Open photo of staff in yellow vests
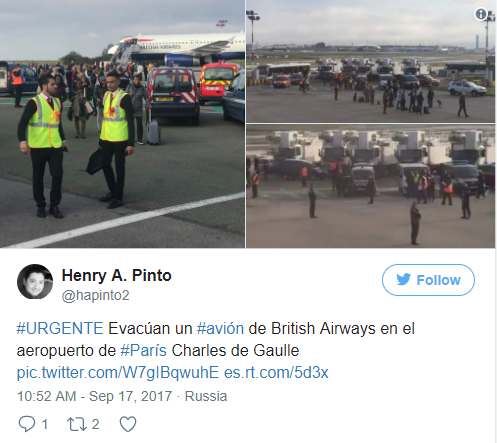Viewport: 497px width, 443px height. [122, 124]
